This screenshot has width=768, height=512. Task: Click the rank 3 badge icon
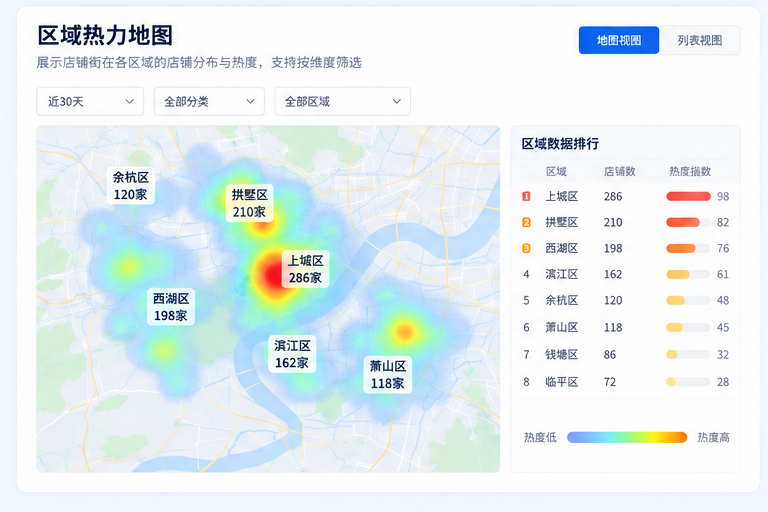[527, 248]
